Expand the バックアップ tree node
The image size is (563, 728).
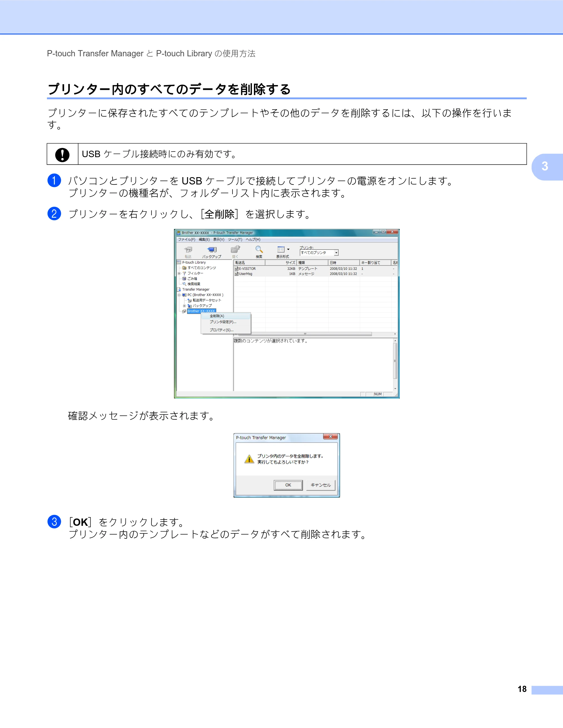[185, 306]
